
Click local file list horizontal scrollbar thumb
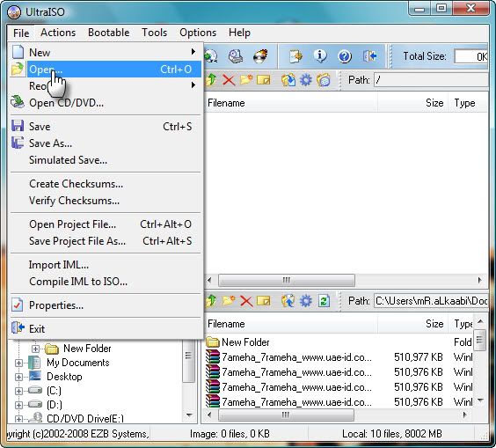pos(286,415)
